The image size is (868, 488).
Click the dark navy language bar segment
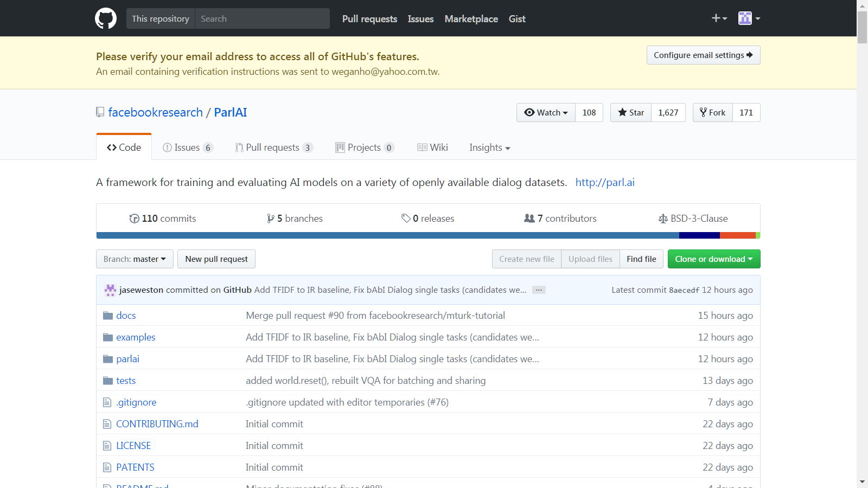699,235
